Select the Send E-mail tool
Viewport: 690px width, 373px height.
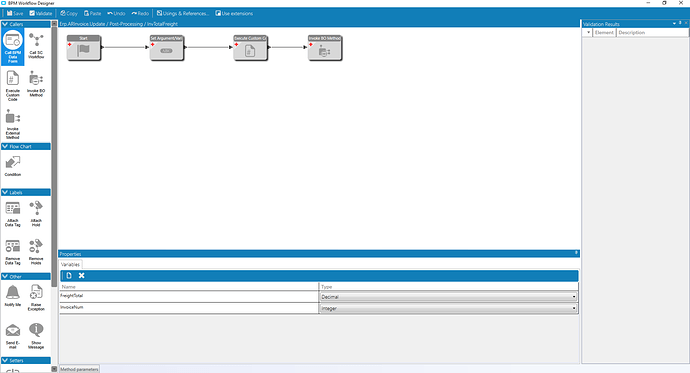(13, 336)
